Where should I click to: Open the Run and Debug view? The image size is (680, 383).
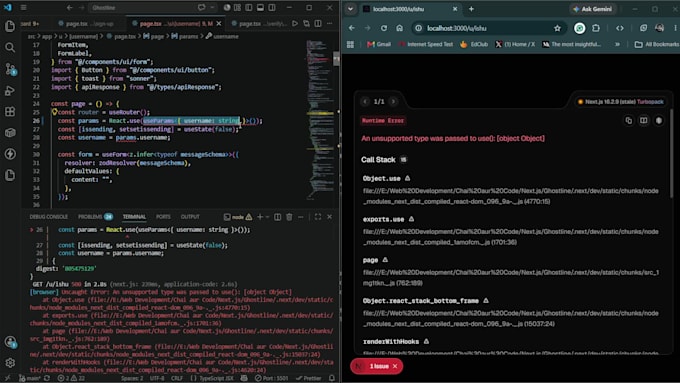point(10,90)
